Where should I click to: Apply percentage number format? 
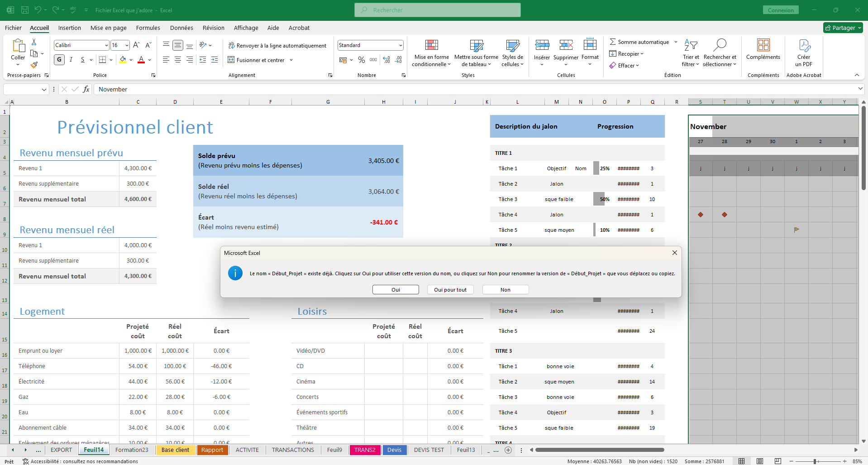pos(361,59)
